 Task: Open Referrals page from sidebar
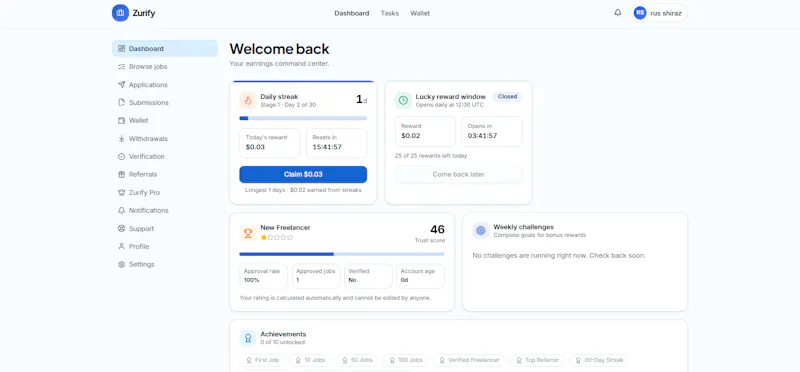165,175
